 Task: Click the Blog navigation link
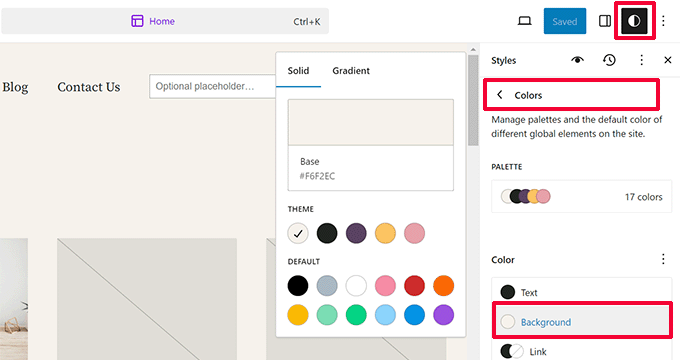pos(15,87)
